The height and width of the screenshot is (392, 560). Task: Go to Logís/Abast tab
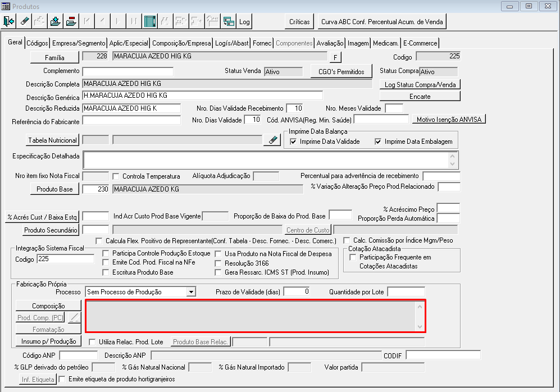tap(231, 43)
